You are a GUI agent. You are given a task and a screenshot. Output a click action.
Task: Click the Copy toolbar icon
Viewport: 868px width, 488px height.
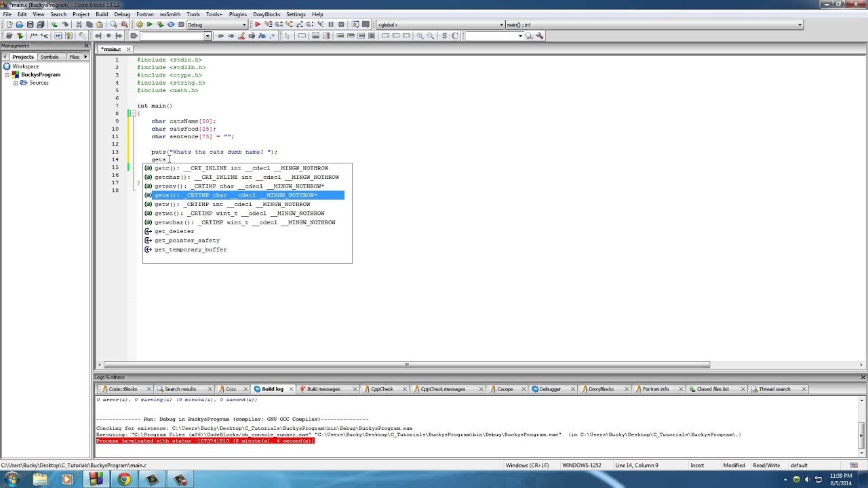(x=89, y=24)
